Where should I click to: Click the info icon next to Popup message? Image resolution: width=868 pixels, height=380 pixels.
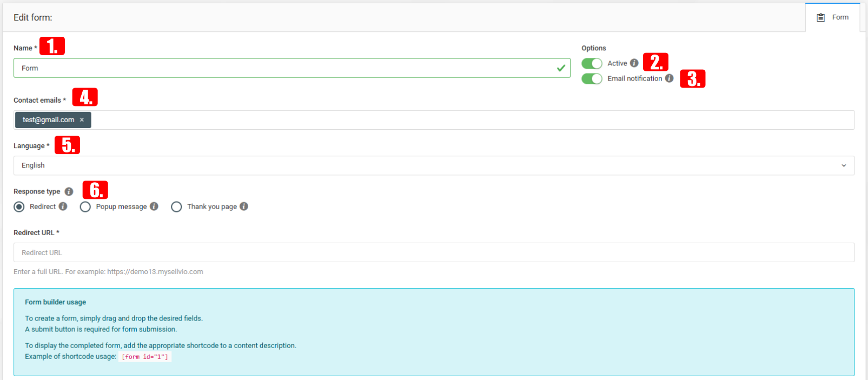[x=154, y=206]
